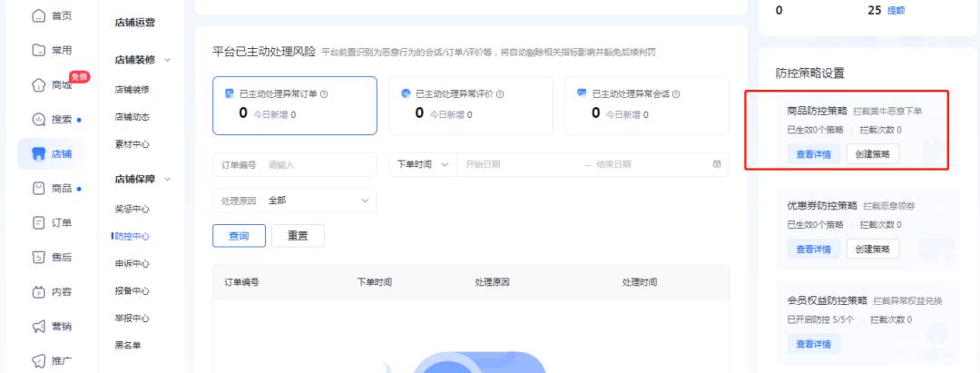Screen dimensions: 980x373
Task: Open the 售后 after-sales icon in sidebar
Action: (x=39, y=257)
